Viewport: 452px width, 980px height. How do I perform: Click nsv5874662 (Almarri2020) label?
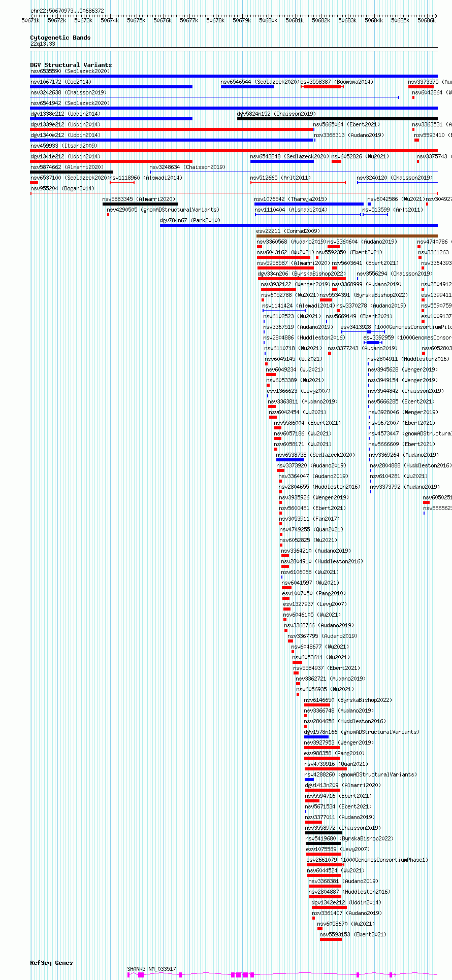pos(67,167)
